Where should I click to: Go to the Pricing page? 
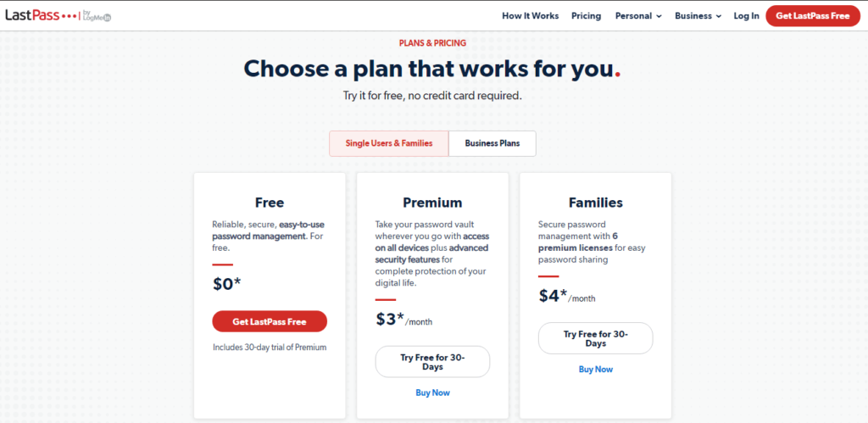pyautogui.click(x=587, y=16)
